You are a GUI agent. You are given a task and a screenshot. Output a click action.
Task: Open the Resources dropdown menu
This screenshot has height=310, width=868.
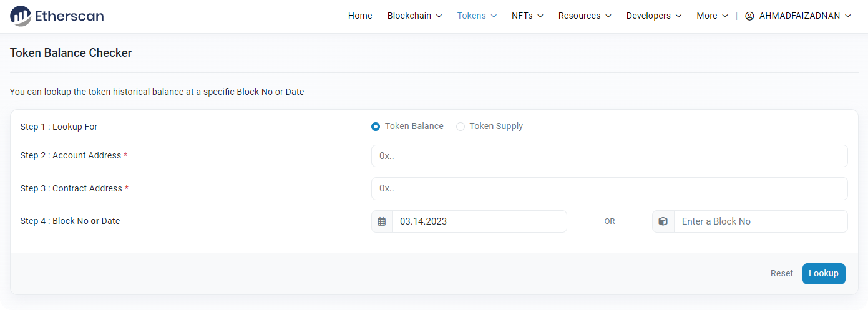(585, 16)
